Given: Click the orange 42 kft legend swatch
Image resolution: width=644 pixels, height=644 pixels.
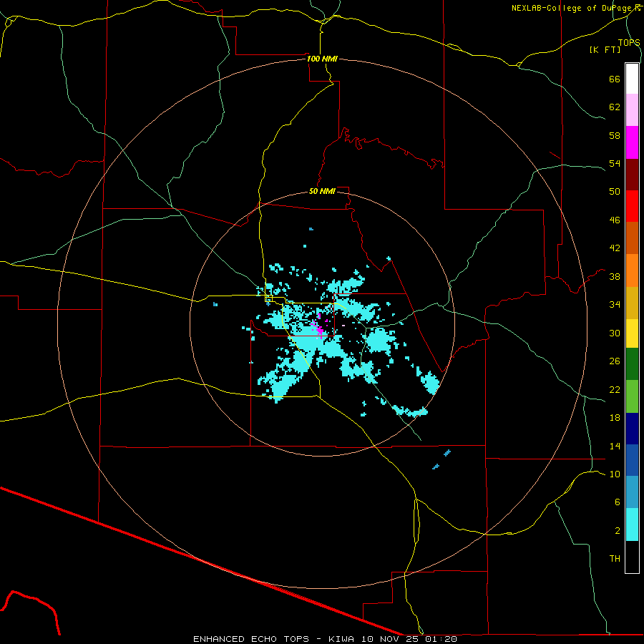Looking at the screenshot, I should point(632,270).
